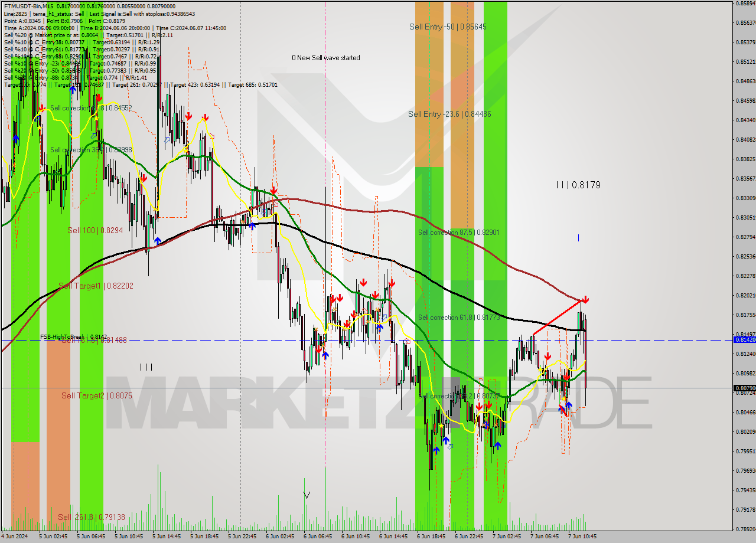Click the 'I I I 0.8179' label
The width and height of the screenshot is (756, 543).
[x=578, y=185]
